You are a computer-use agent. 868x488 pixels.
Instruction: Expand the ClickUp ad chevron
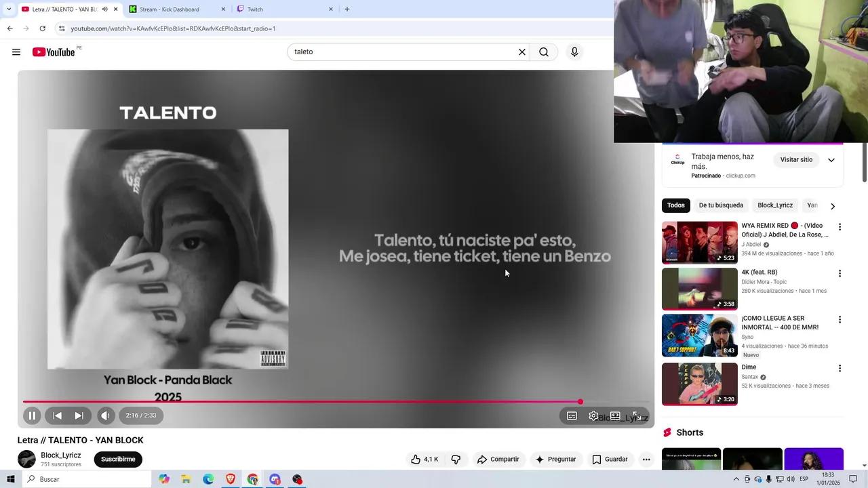[831, 160]
